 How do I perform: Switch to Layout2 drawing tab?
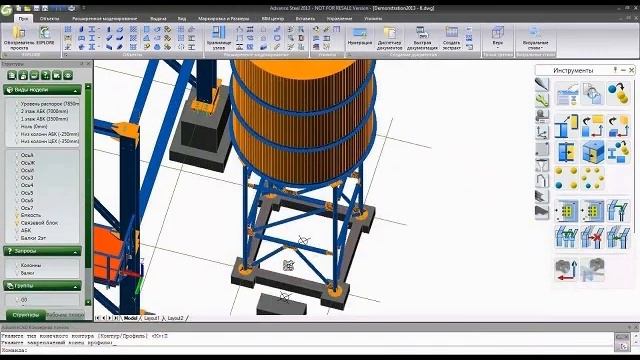click(x=176, y=318)
